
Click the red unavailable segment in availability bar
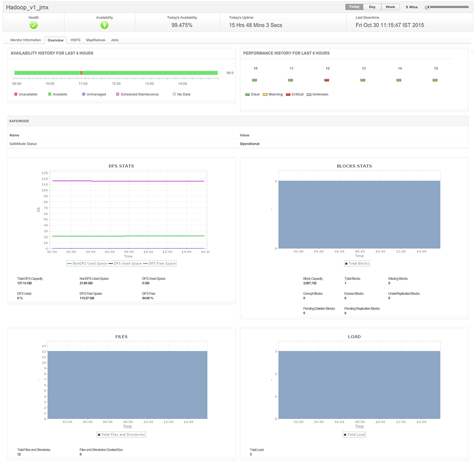pos(82,73)
